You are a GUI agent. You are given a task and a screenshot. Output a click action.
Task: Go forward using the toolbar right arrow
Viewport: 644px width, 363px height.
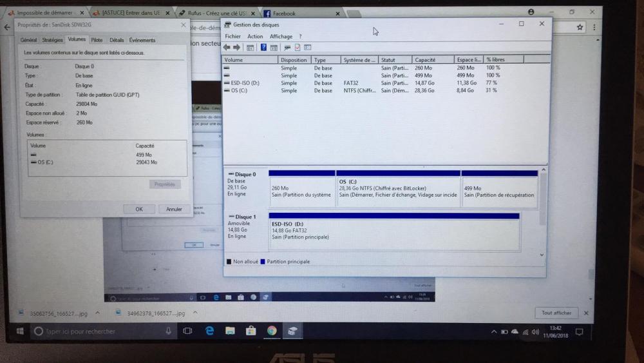pyautogui.click(x=236, y=47)
